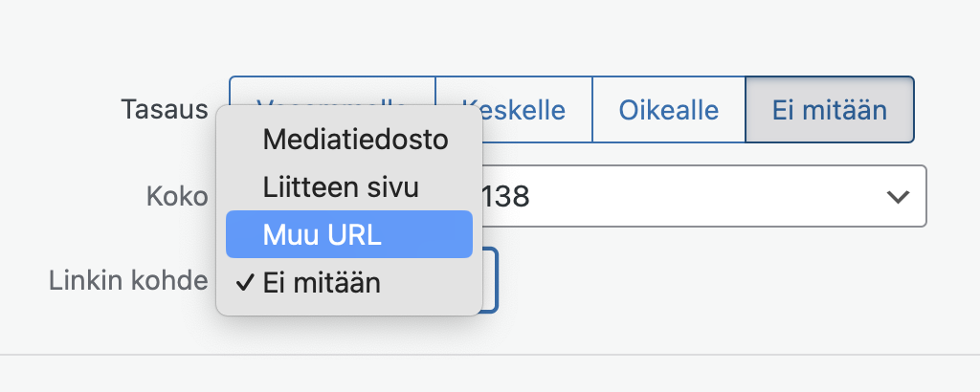The width and height of the screenshot is (980, 392).
Task: Choose Mediatiedosto from the link target menu
Action: [356, 140]
